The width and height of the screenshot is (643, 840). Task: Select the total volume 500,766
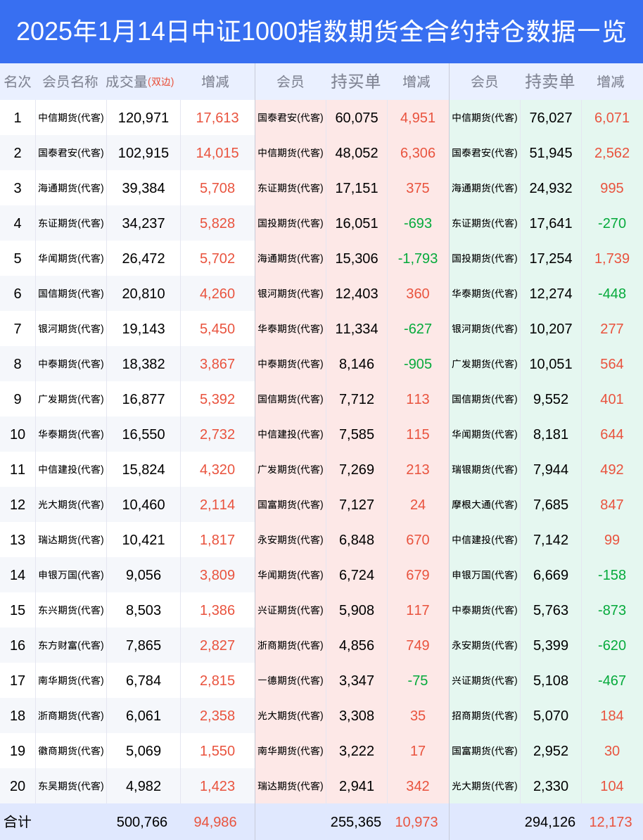[142, 822]
